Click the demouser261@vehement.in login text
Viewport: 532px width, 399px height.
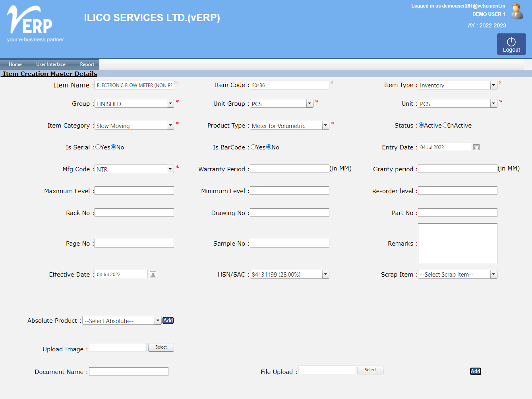click(474, 6)
